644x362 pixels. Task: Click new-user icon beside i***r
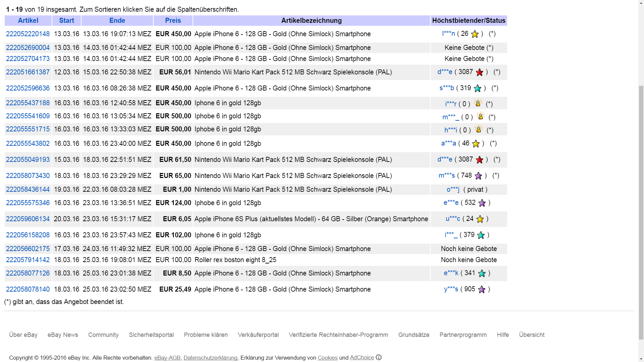[478, 103]
